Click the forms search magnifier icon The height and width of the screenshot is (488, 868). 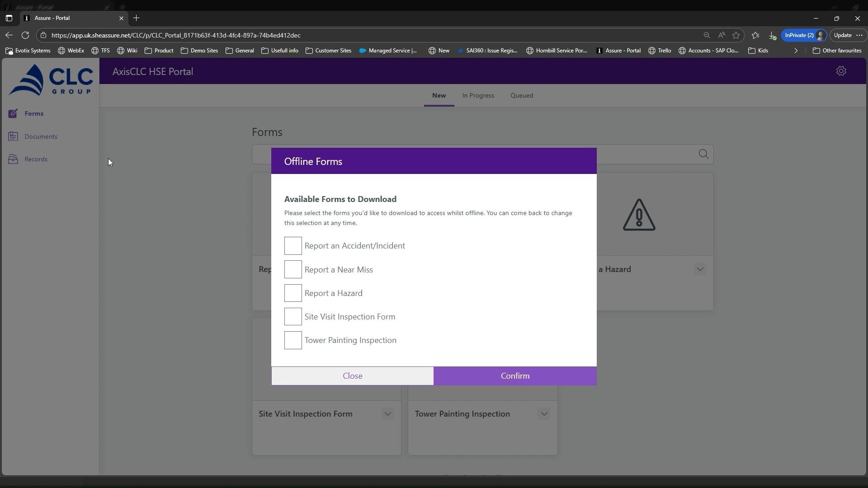pyautogui.click(x=703, y=155)
